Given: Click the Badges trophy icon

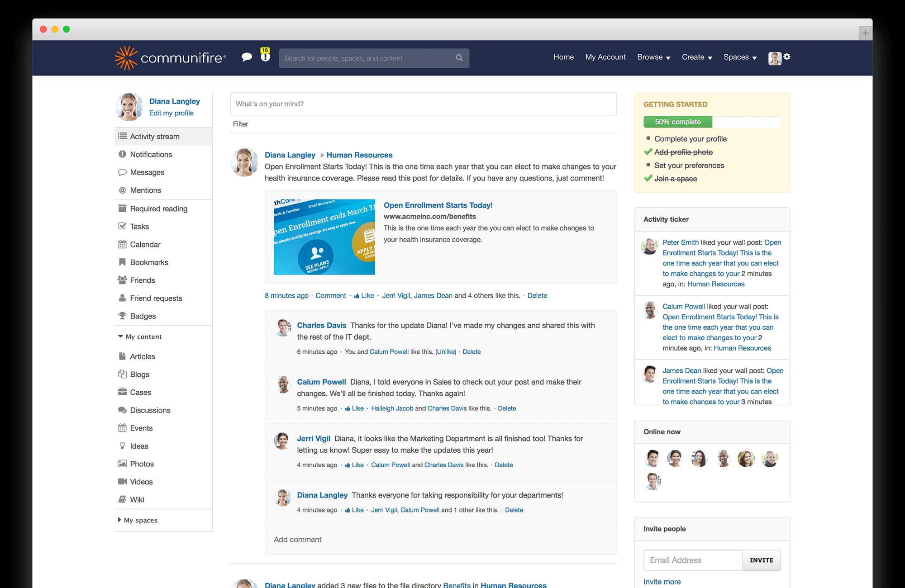Looking at the screenshot, I should pyautogui.click(x=122, y=316).
